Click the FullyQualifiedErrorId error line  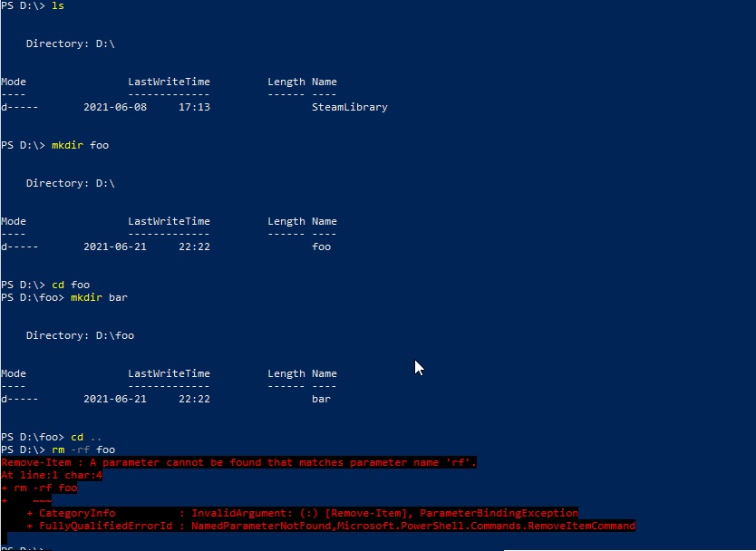point(331,526)
